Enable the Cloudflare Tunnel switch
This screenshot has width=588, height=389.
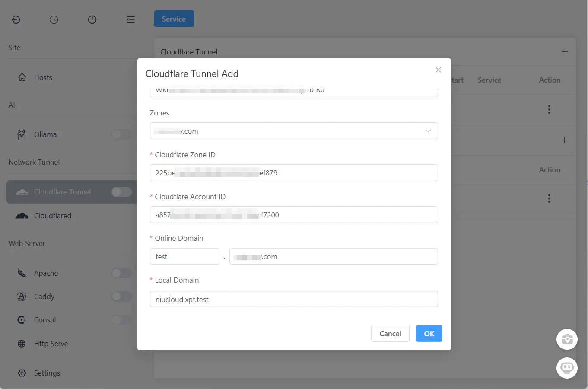122,191
